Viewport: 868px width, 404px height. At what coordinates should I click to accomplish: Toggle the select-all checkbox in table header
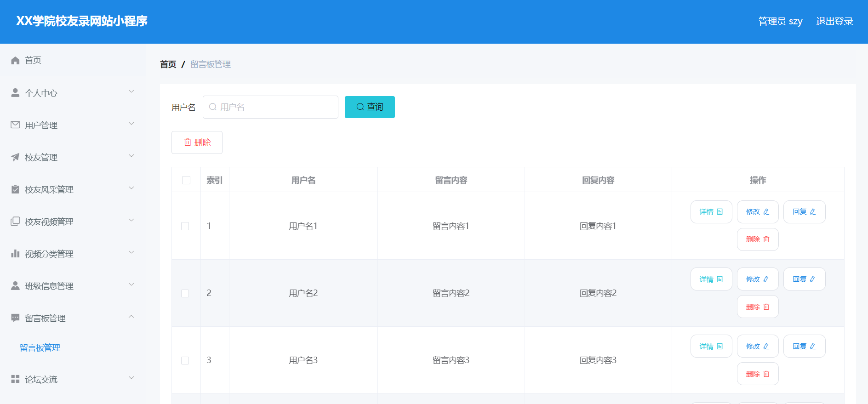pos(186,180)
